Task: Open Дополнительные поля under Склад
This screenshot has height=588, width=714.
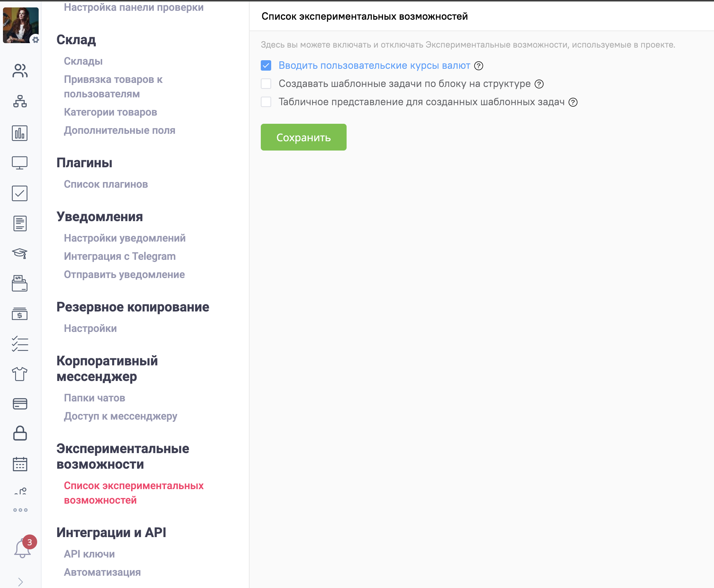Action: point(120,130)
